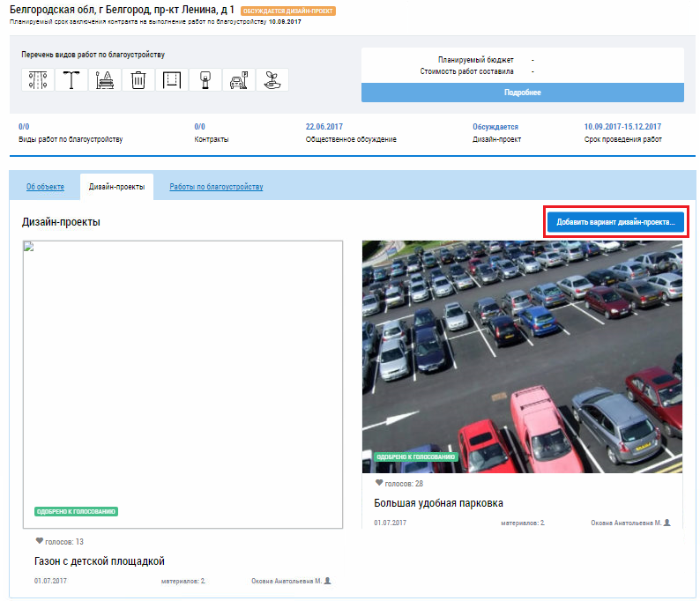
Task: Open the Об объекте tab
Action: pyautogui.click(x=44, y=187)
